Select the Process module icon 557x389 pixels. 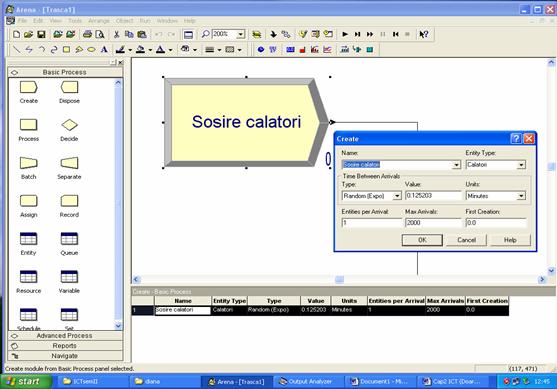coord(28,125)
